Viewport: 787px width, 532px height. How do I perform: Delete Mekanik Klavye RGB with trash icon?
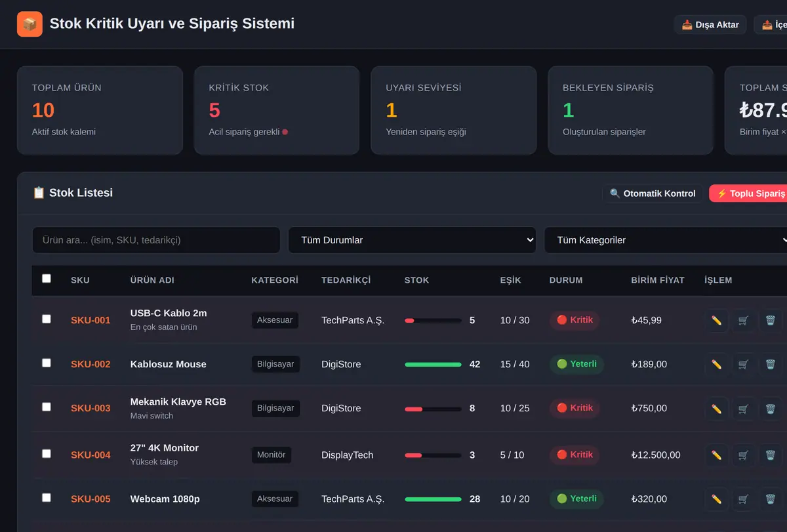pyautogui.click(x=770, y=409)
